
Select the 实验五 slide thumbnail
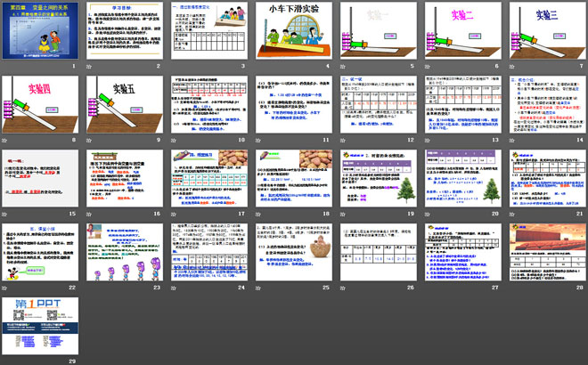coord(125,104)
